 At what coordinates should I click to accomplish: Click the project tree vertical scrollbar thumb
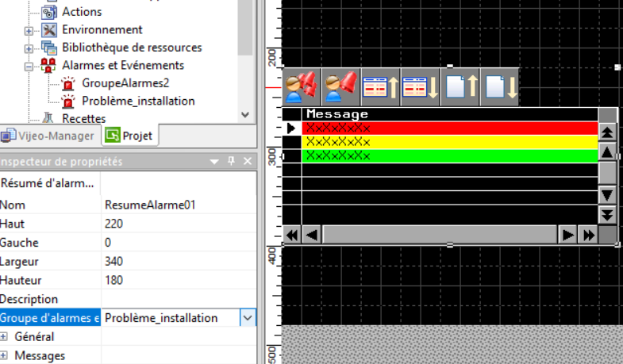[245, 28]
